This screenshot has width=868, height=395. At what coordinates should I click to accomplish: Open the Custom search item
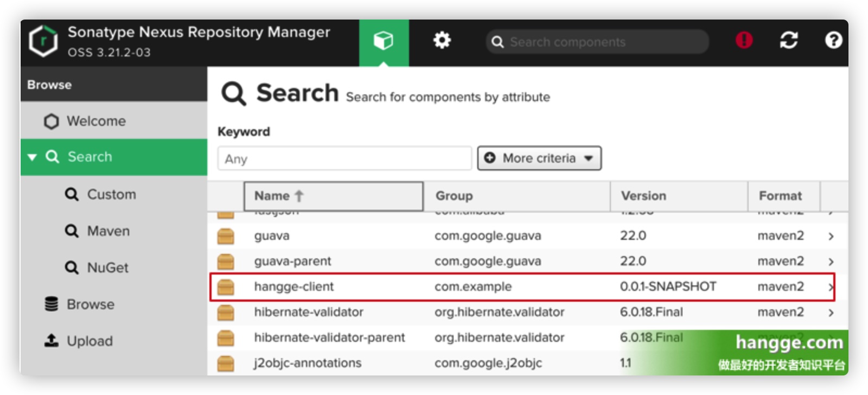pyautogui.click(x=114, y=194)
